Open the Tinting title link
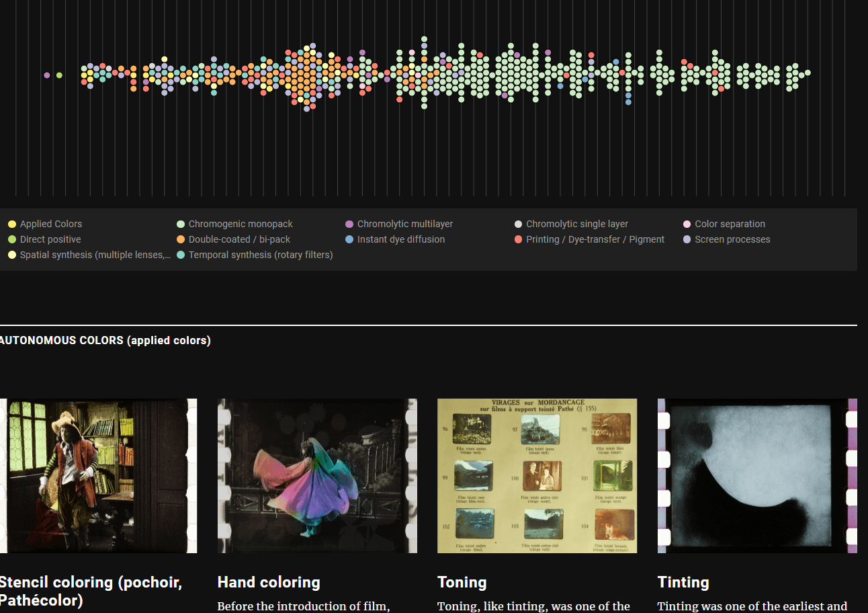 coord(683,582)
